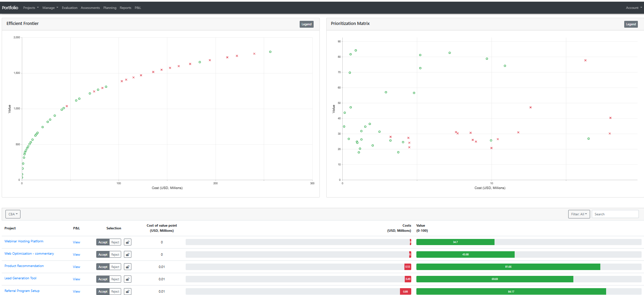Click the 69.69 green value bar

click(495, 279)
